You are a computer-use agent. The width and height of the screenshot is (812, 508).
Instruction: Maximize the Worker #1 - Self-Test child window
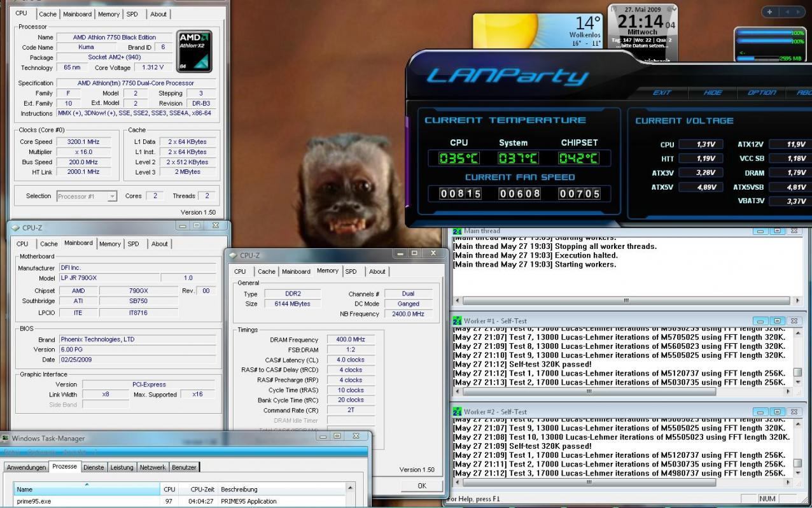(776, 321)
